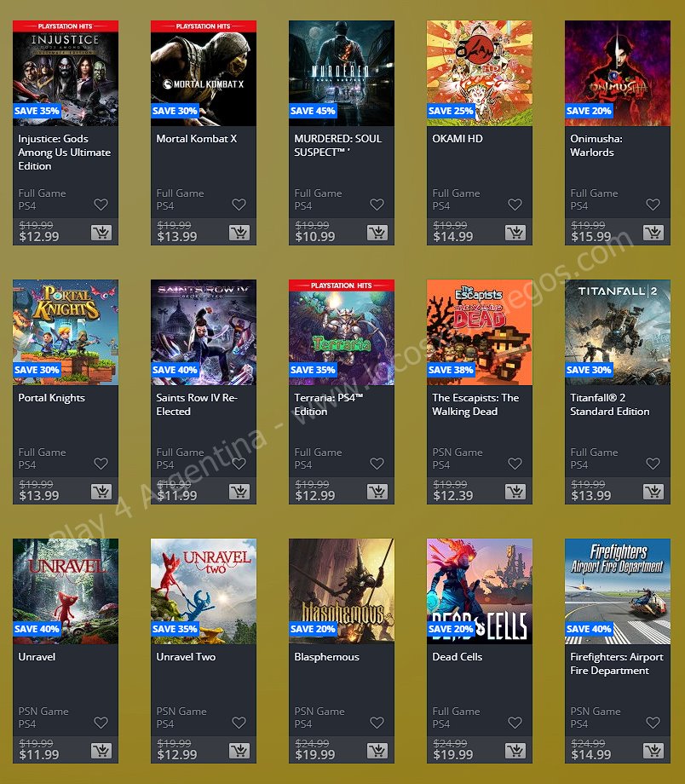Add Terraria PS4 Edition to cart
685x784 pixels.
point(377,492)
